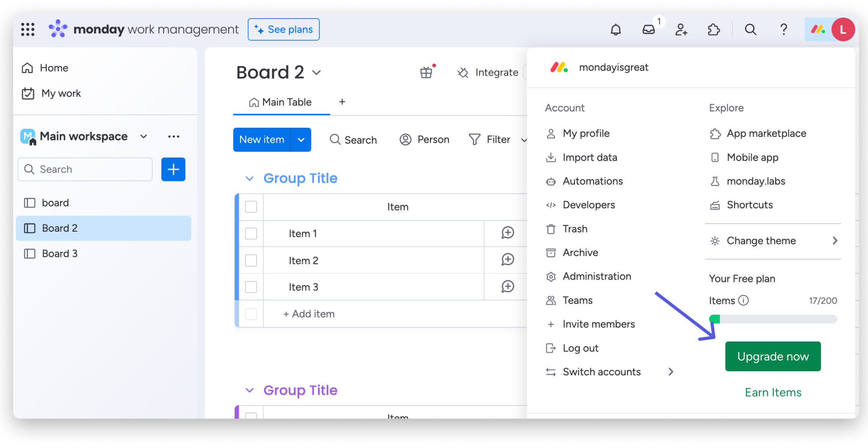This screenshot has height=448, width=868.
Task: Open the notifications bell
Action: pyautogui.click(x=616, y=30)
